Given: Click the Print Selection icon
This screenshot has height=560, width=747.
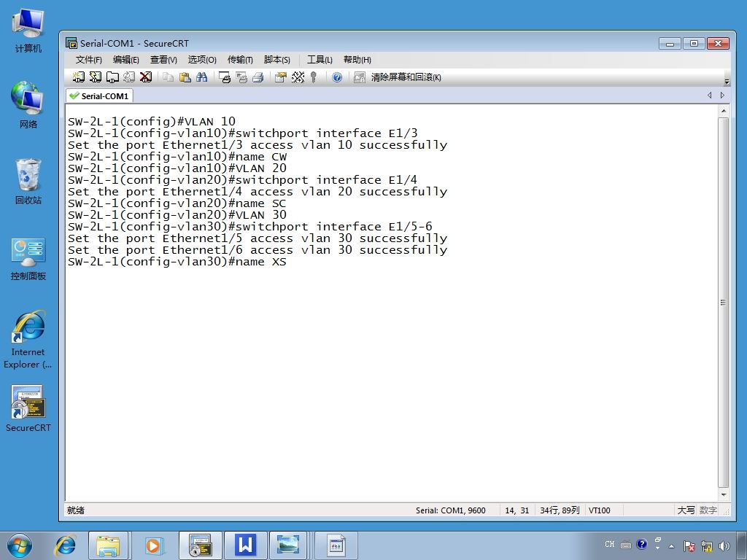Looking at the screenshot, I should click(x=241, y=77).
